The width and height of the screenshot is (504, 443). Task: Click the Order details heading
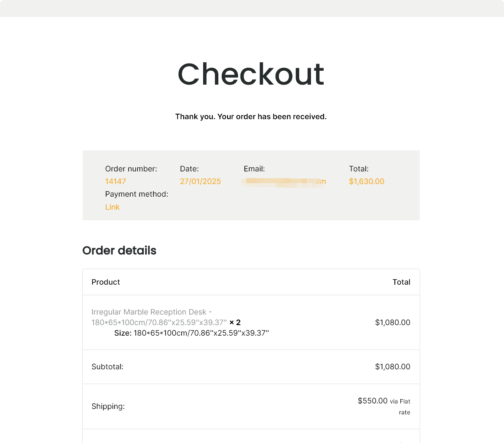[119, 251]
